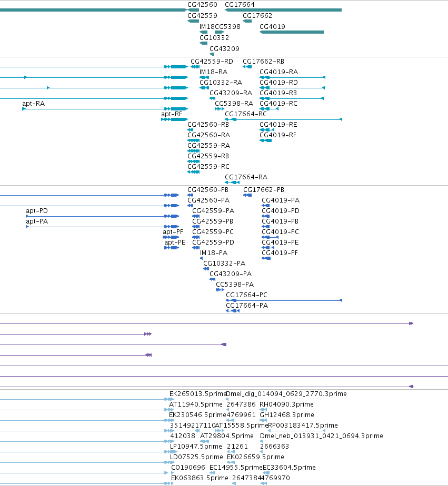The image size is (448, 486).
Task: Click the CG4019 gene span bar
Action: point(292,32)
